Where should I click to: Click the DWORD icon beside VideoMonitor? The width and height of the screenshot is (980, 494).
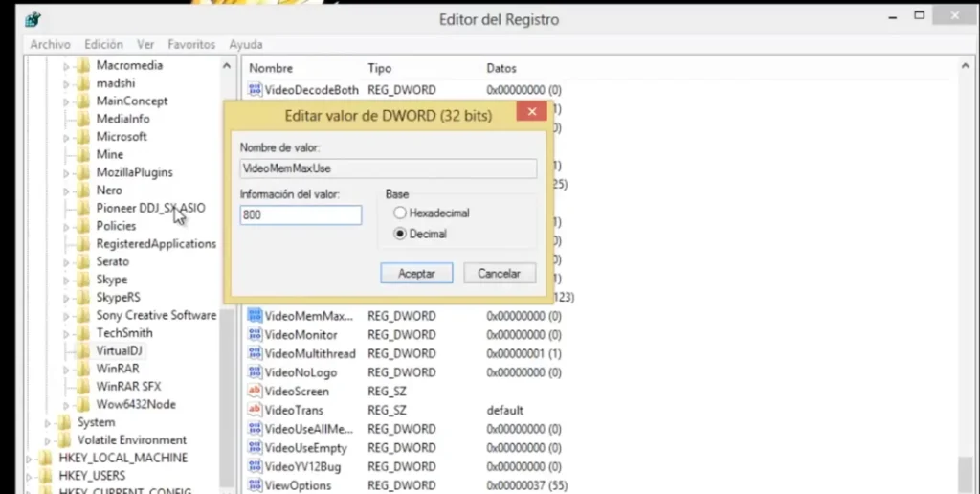(256, 335)
